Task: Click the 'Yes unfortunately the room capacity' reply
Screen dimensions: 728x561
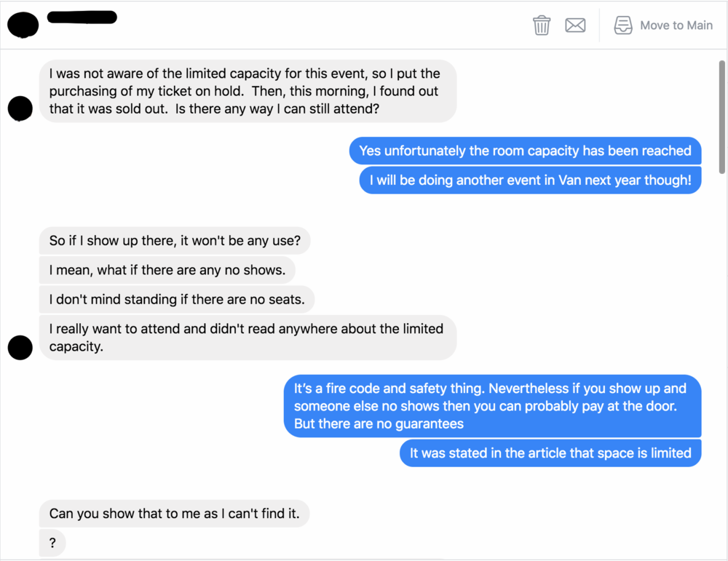Action: tap(524, 151)
